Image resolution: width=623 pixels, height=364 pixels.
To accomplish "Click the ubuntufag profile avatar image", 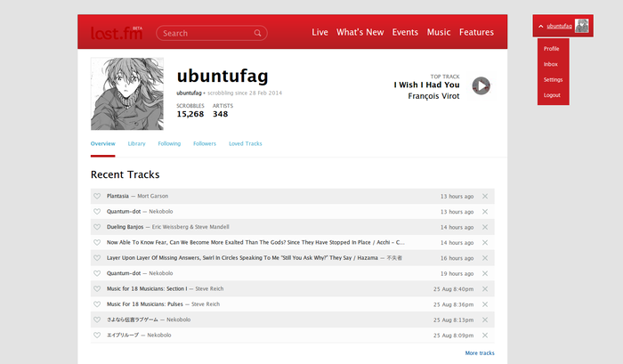I will click(x=127, y=94).
